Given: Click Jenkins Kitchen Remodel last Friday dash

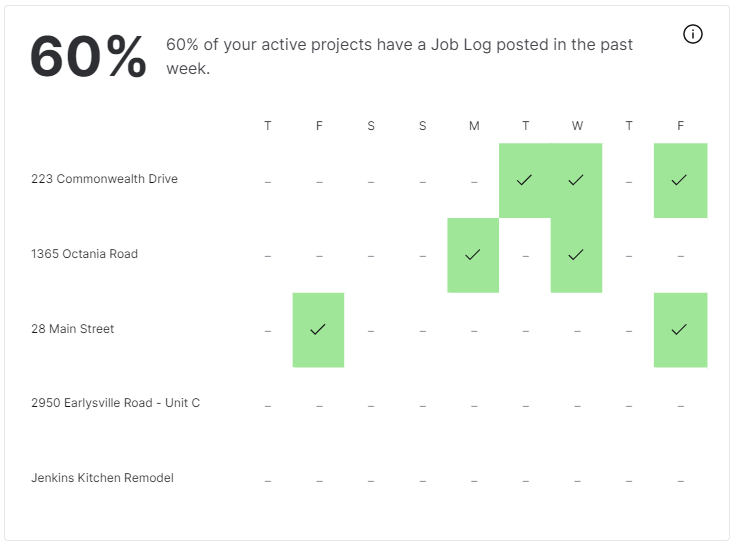Looking at the screenshot, I should (680, 481).
